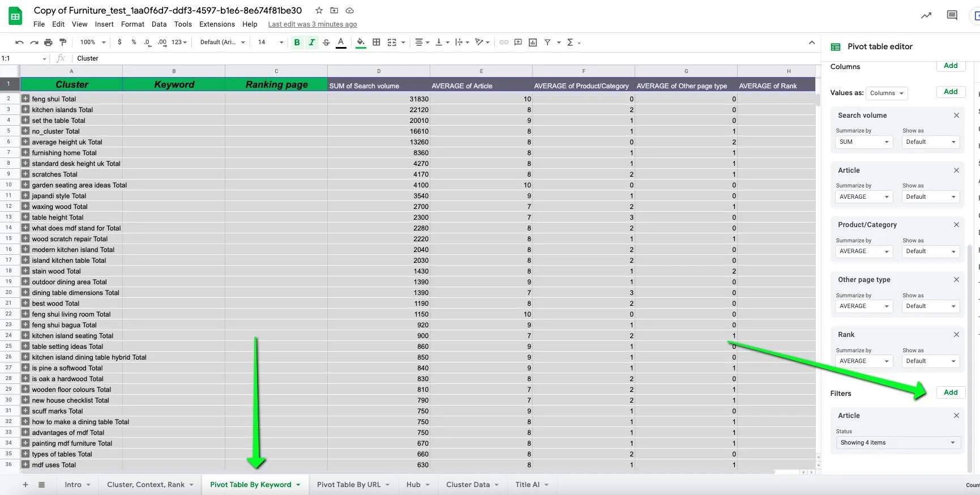Open the font size dropdown
Viewport: 980px width, 495px height.
[271, 42]
